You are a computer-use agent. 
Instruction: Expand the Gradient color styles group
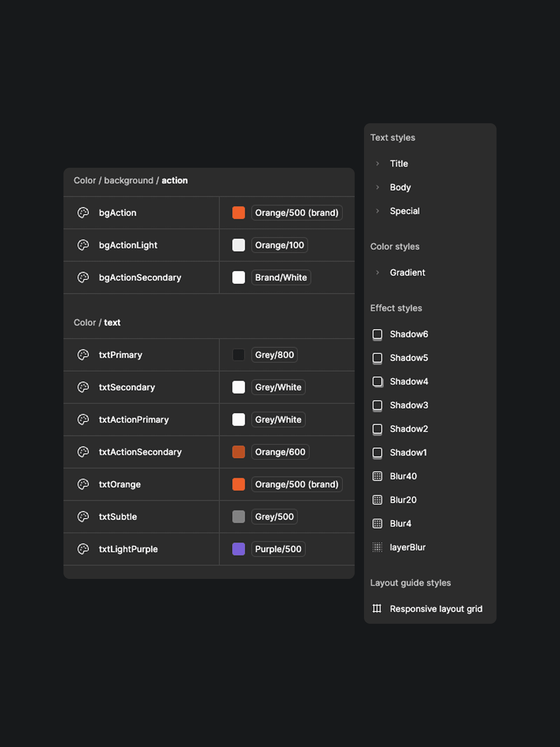click(377, 272)
